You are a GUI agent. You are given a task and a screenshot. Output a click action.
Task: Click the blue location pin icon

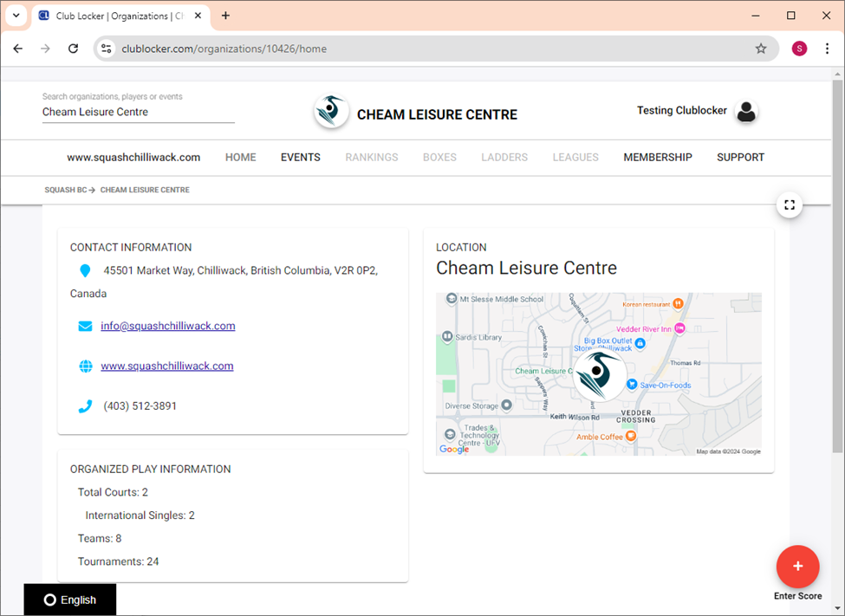pyautogui.click(x=85, y=271)
